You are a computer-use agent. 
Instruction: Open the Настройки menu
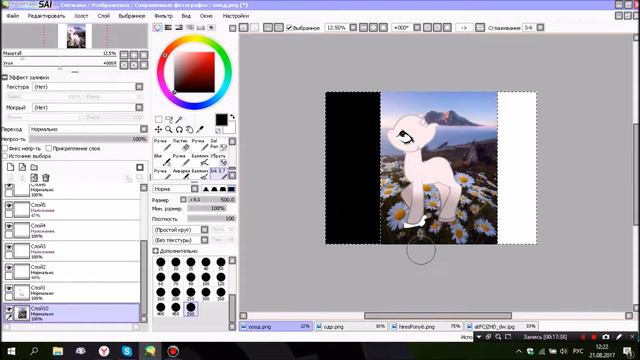click(236, 16)
